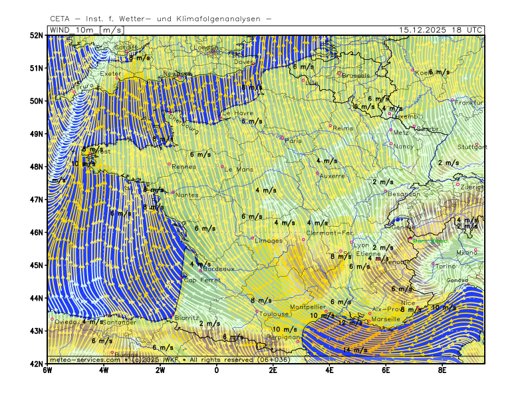Click the 14 m/s wind speed label
The height and width of the screenshot is (399, 532).
tap(355, 350)
